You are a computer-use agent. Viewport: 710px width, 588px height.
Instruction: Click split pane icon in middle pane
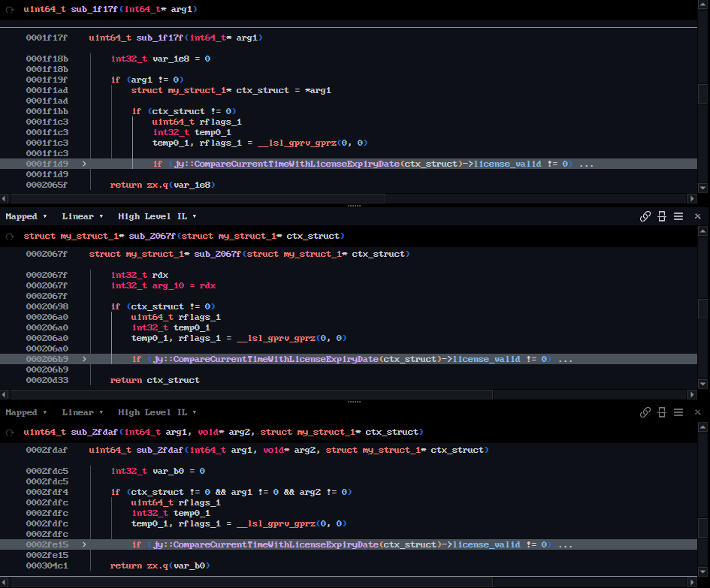pos(662,216)
